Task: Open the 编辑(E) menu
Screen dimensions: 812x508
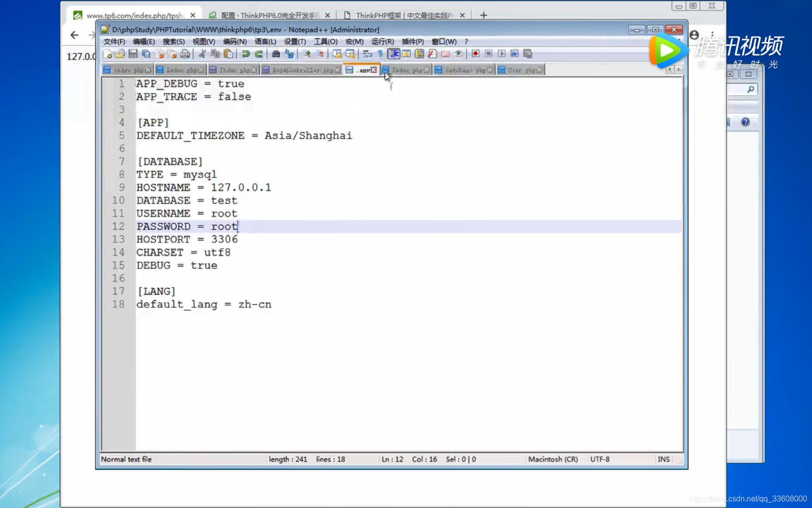Action: 144,42
